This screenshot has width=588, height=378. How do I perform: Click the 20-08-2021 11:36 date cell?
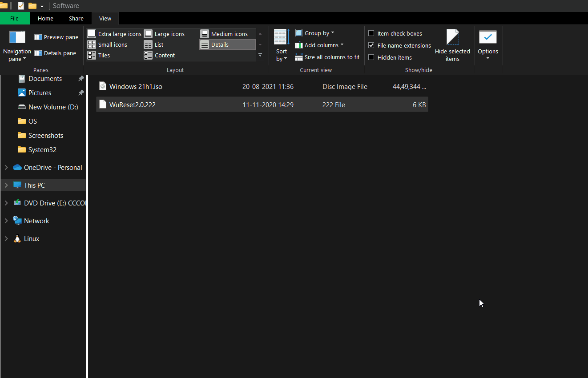[x=268, y=87]
